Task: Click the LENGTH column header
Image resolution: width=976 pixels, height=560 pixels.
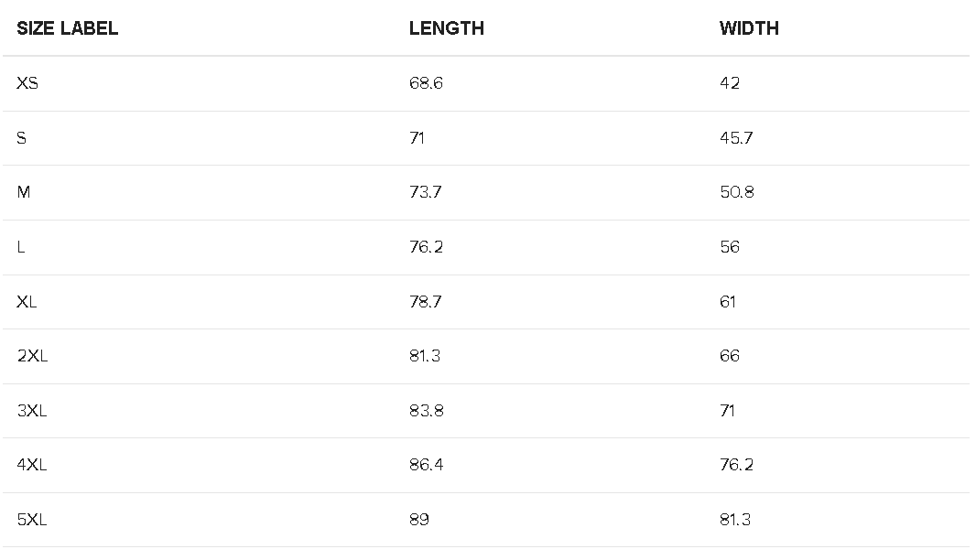Action: point(446,28)
